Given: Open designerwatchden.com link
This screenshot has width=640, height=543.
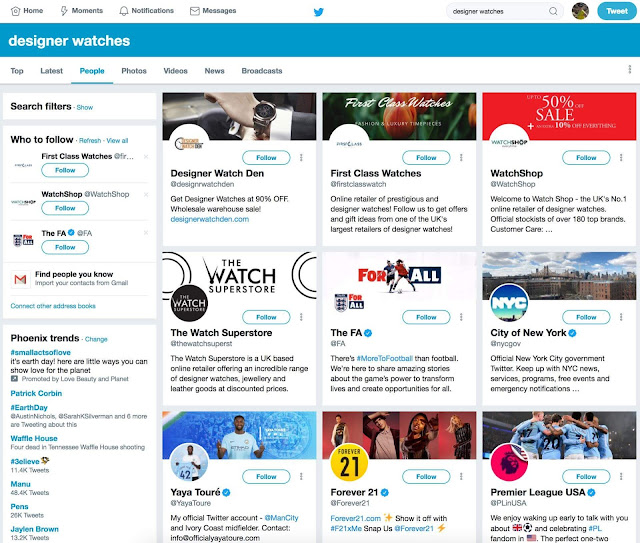Looking at the screenshot, I should [210, 219].
